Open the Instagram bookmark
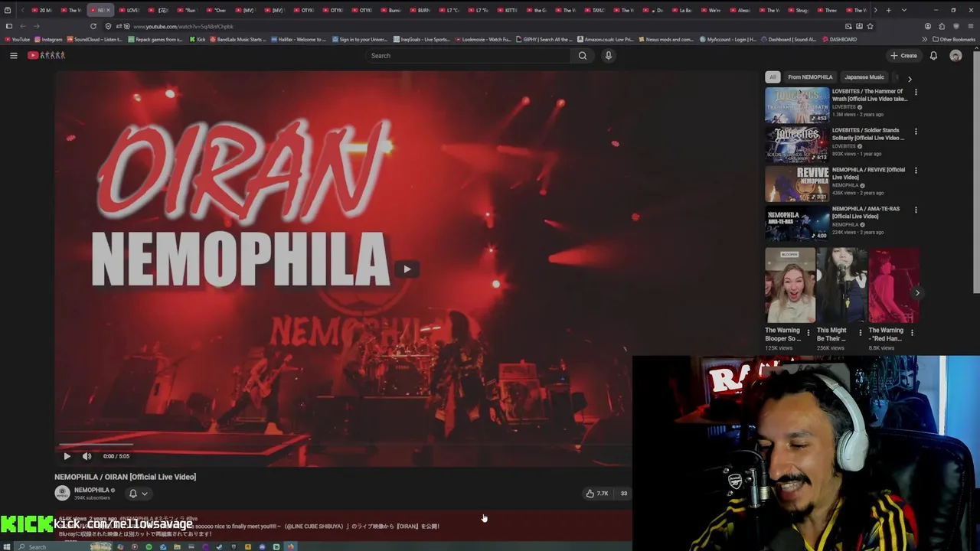980x551 pixels. point(48,39)
